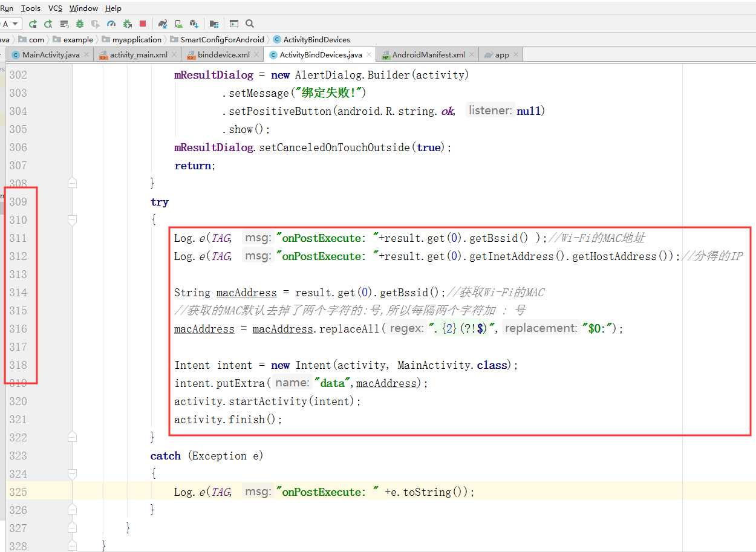Open the profiler gauge icon
Screen dimensions: 756x552
click(x=111, y=24)
